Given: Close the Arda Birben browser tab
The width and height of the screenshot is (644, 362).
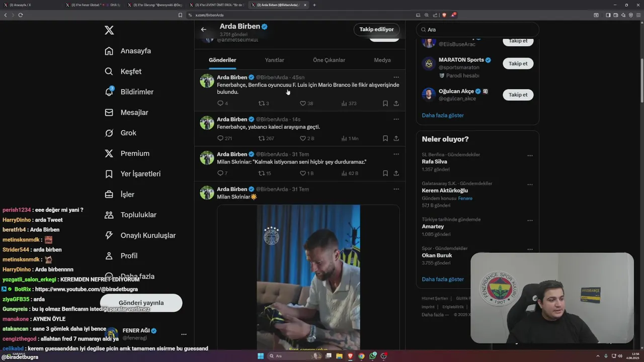Looking at the screenshot, I should click(305, 5).
